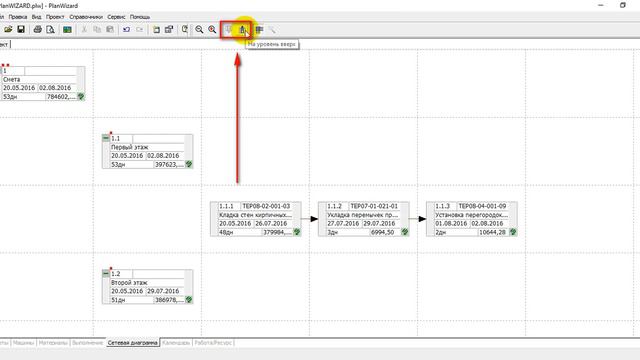Save the project with the floppy disk icon
Viewport: 640px width, 360px height.
[21, 29]
